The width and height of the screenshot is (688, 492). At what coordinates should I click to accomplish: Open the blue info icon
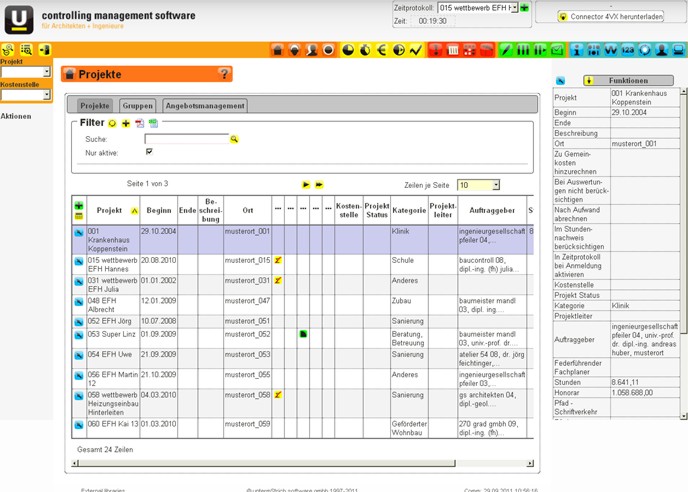[x=577, y=50]
